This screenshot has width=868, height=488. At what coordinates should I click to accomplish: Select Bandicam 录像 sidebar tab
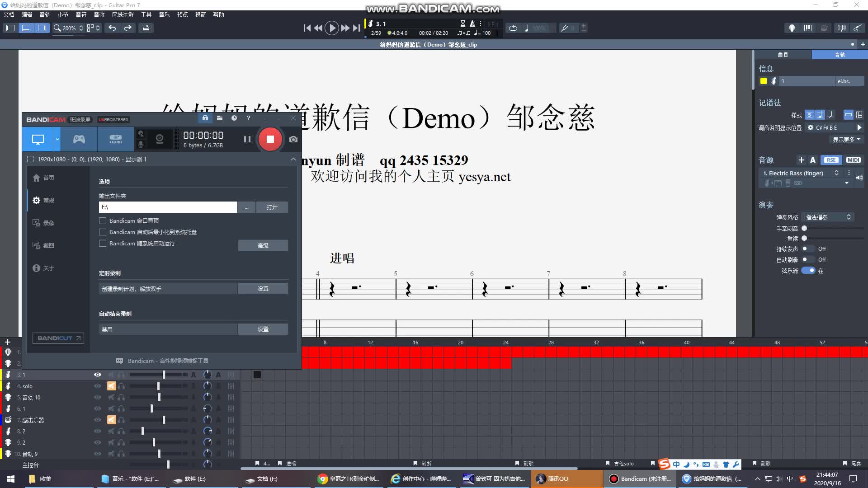(44, 223)
